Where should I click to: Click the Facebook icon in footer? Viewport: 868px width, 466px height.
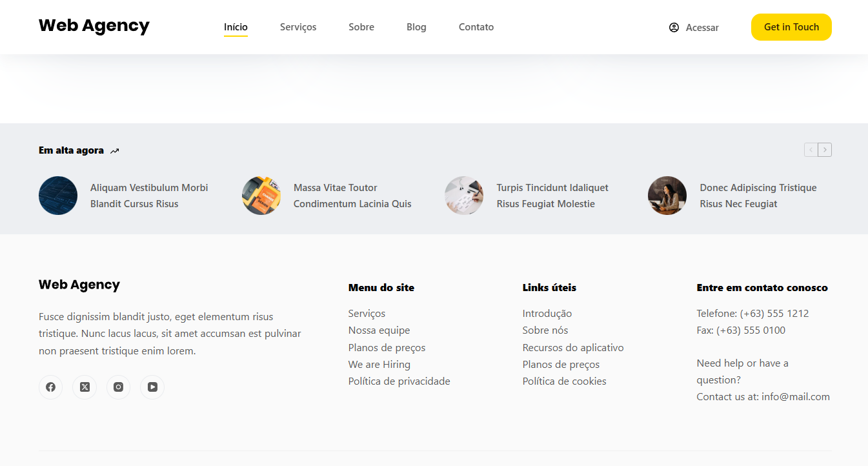click(x=50, y=387)
